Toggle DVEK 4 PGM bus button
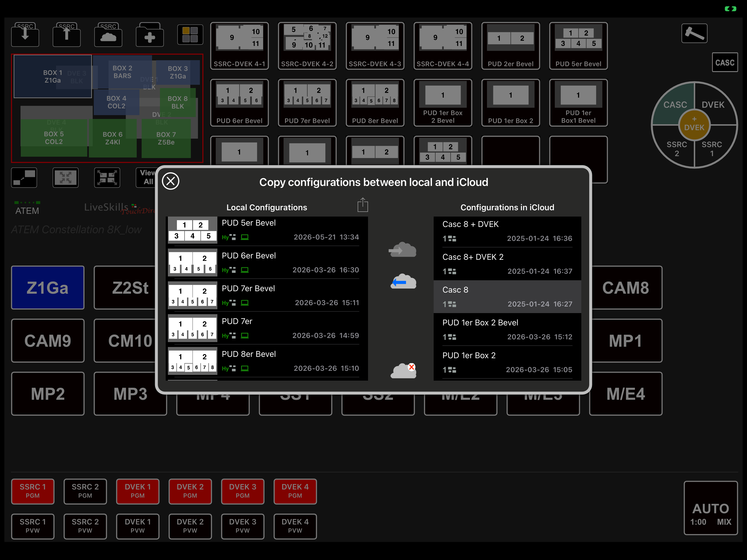This screenshot has width=747, height=560. tap(295, 491)
